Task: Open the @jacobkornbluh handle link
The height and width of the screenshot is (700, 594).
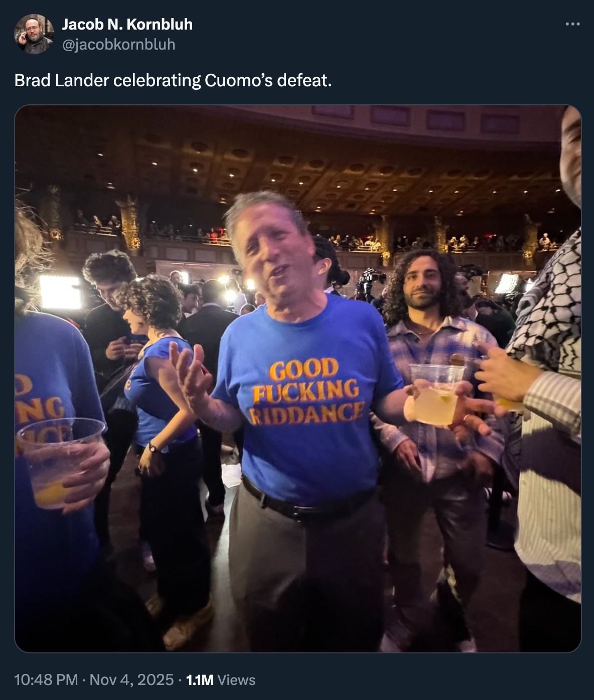Action: [118, 45]
